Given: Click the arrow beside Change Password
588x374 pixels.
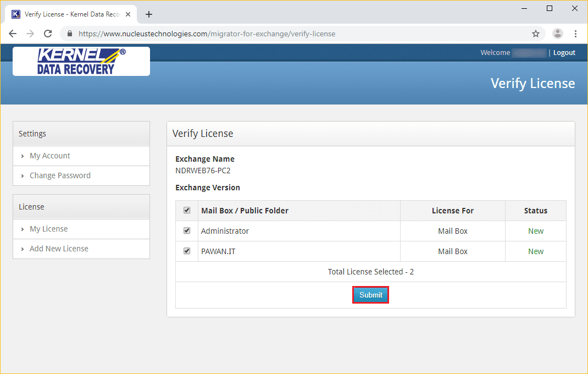Looking at the screenshot, I should coord(23,176).
